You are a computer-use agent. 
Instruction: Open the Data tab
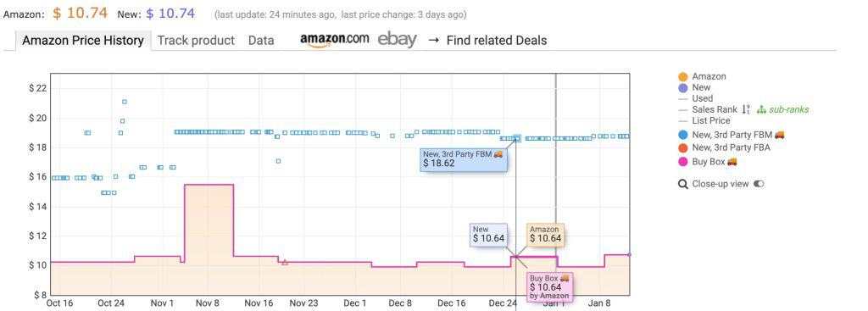pos(261,41)
